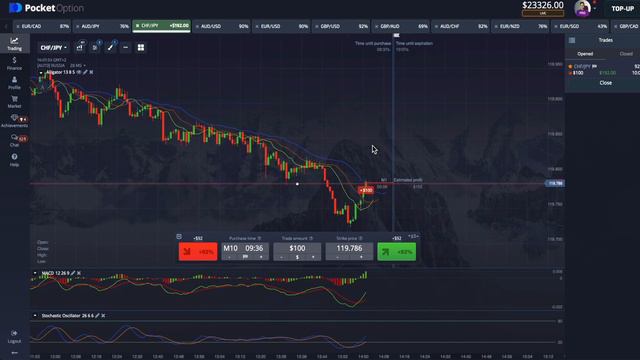
Task: Collapse the Alligator indicator arrow
Action: 41,73
